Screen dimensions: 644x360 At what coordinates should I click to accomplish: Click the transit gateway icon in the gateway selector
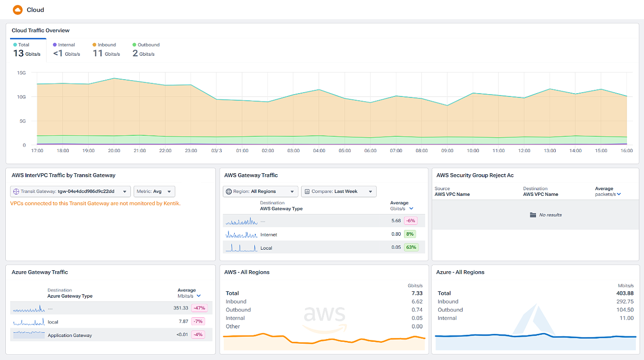(15, 191)
